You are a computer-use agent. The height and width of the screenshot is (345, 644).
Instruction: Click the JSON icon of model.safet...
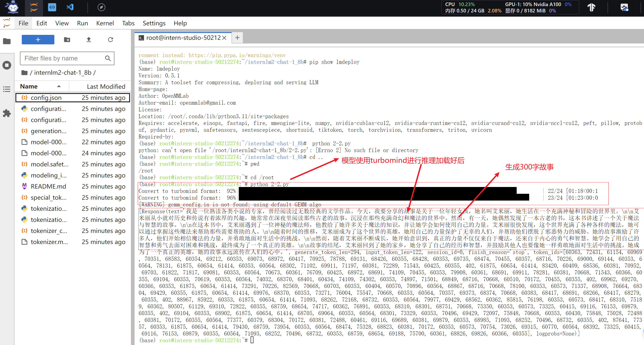[24, 164]
